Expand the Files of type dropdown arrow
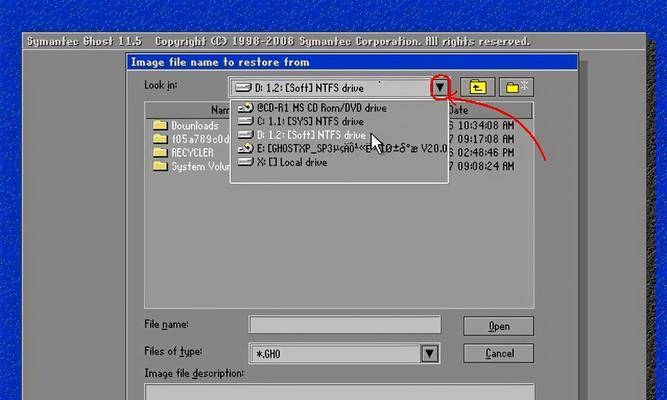 coord(430,354)
